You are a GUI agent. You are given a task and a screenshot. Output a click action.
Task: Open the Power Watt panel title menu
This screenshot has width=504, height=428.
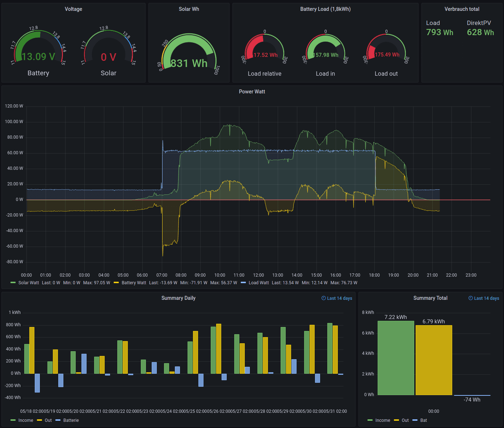click(252, 92)
